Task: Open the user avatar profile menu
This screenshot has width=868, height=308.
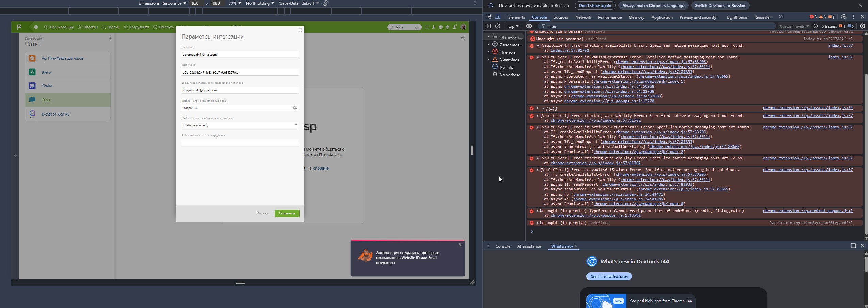Action: (463, 27)
